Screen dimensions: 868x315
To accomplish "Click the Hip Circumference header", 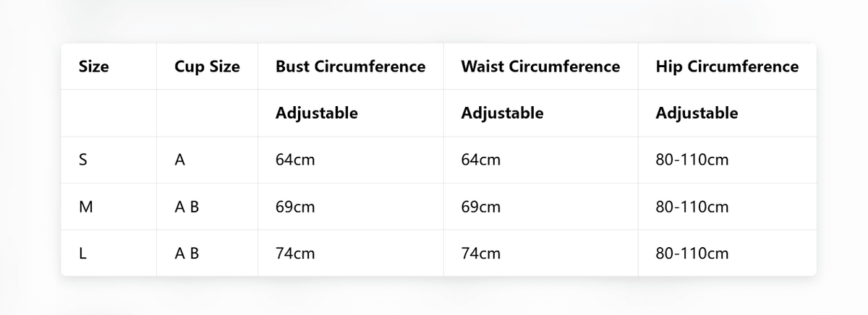I will tap(727, 67).
